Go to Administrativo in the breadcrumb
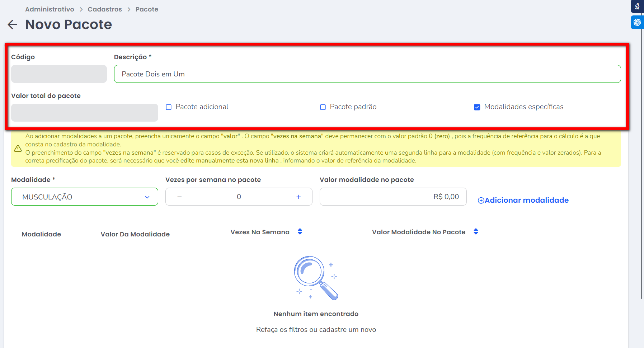644x348 pixels. coord(50,9)
